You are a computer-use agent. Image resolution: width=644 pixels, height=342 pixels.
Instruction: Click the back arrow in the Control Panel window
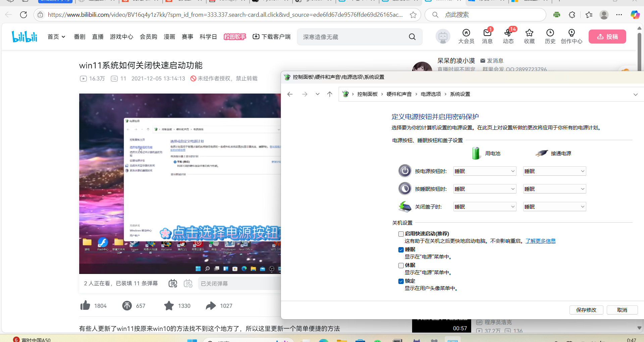[x=290, y=94]
